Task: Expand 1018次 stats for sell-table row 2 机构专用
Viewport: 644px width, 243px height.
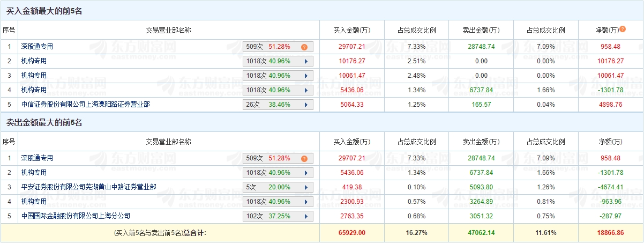Action: coord(306,173)
